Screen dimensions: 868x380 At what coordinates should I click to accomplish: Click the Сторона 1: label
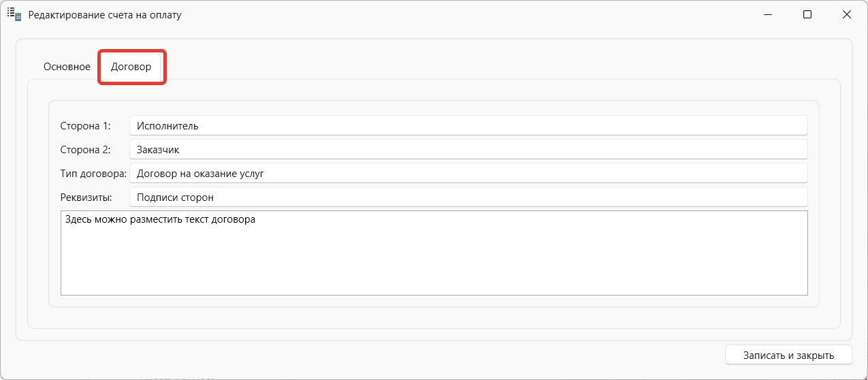coord(85,126)
